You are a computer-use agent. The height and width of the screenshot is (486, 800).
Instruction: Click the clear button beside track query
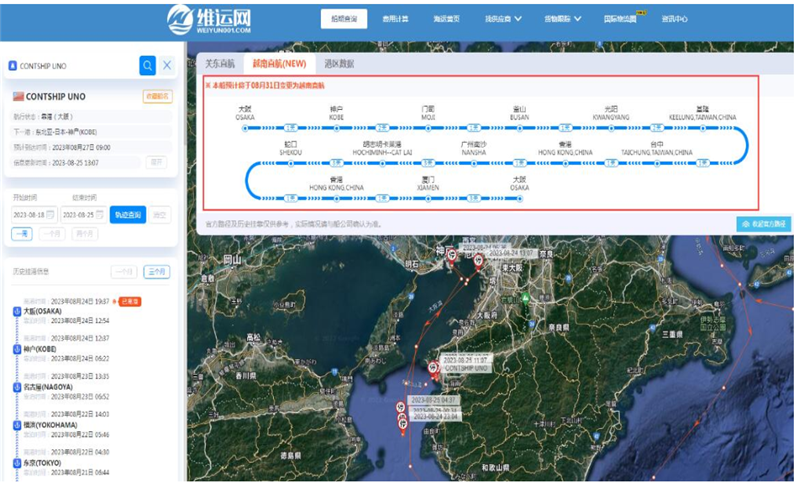pyautogui.click(x=160, y=215)
